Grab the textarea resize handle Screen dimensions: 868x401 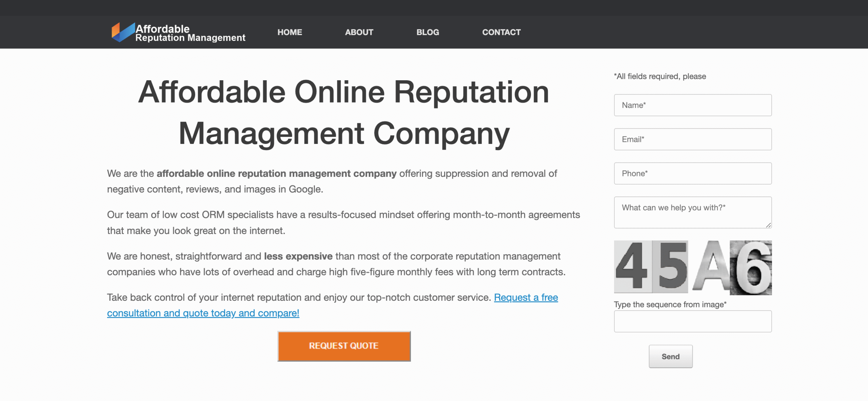pyautogui.click(x=768, y=225)
